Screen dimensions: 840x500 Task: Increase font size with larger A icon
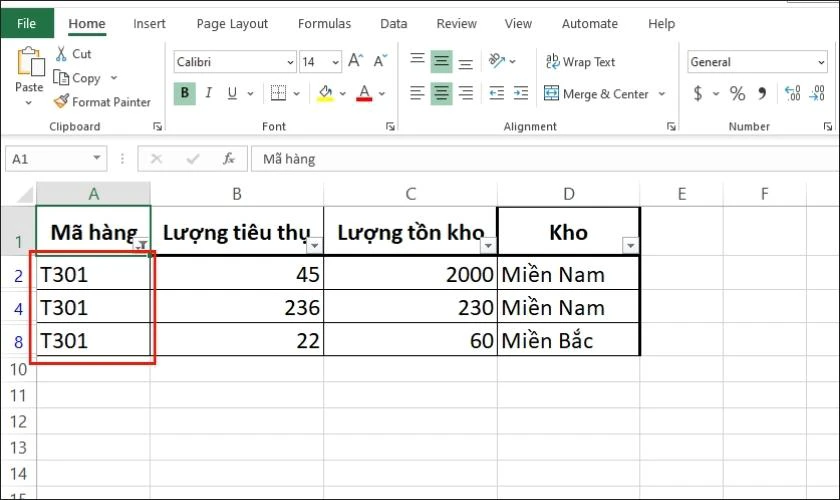356,61
